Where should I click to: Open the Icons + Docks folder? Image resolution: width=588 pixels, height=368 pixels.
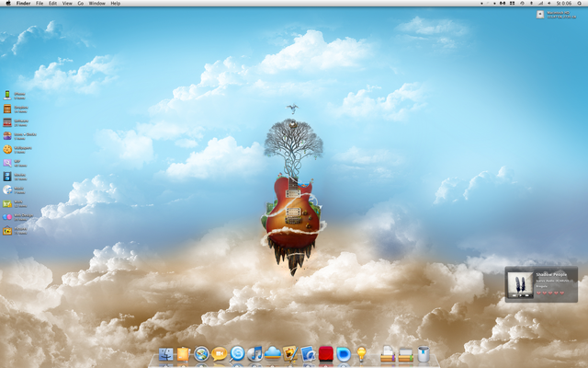click(7, 135)
